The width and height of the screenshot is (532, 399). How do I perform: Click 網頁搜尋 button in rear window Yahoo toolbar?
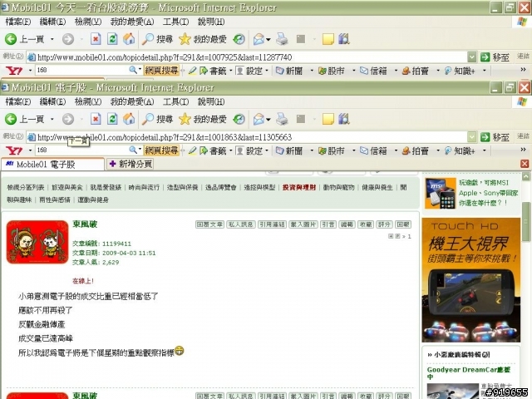161,70
